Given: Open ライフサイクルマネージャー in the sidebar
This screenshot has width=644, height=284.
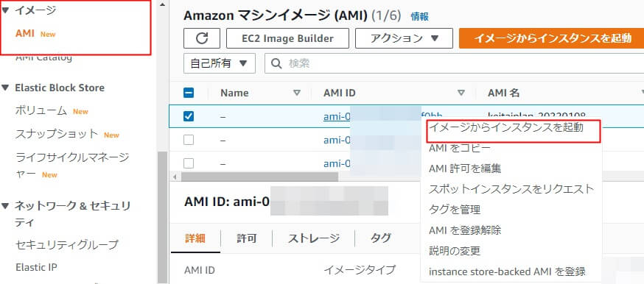Looking at the screenshot, I should (72, 166).
